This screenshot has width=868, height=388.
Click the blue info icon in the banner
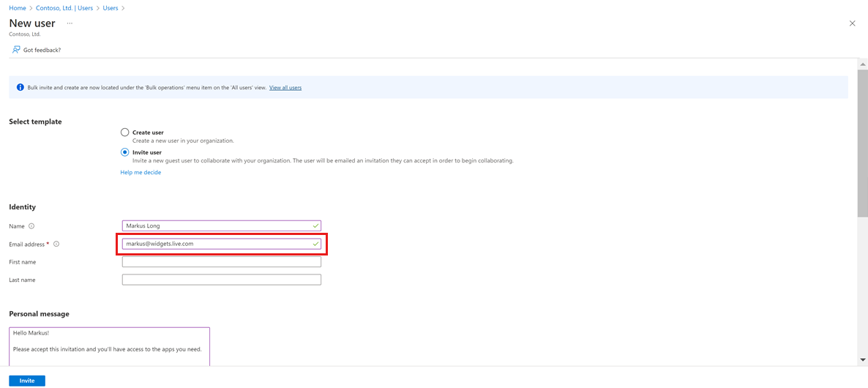tap(20, 87)
